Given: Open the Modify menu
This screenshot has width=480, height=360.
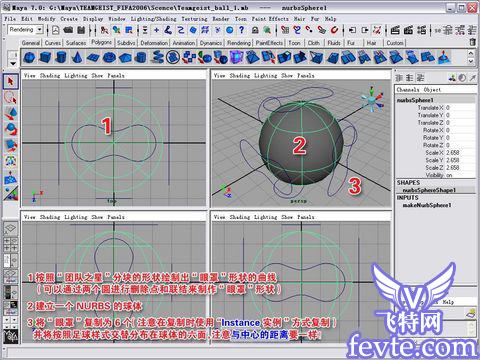Looking at the screenshot, I should click(x=46, y=19).
